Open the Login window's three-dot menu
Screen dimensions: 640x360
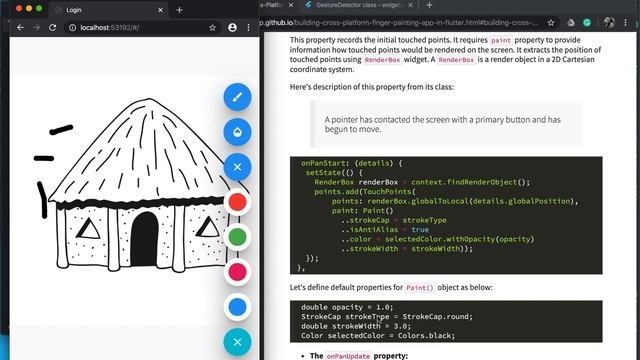point(248,27)
